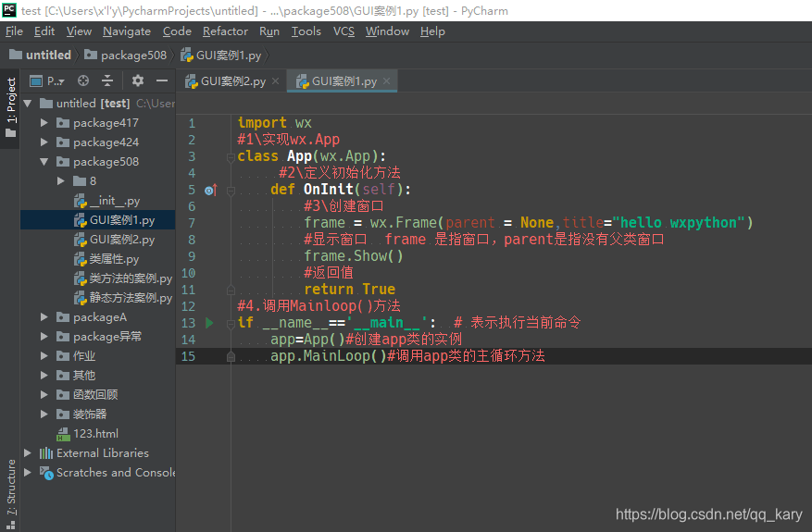
Task: Select GUI案例2.py in project tree
Action: pos(115,240)
